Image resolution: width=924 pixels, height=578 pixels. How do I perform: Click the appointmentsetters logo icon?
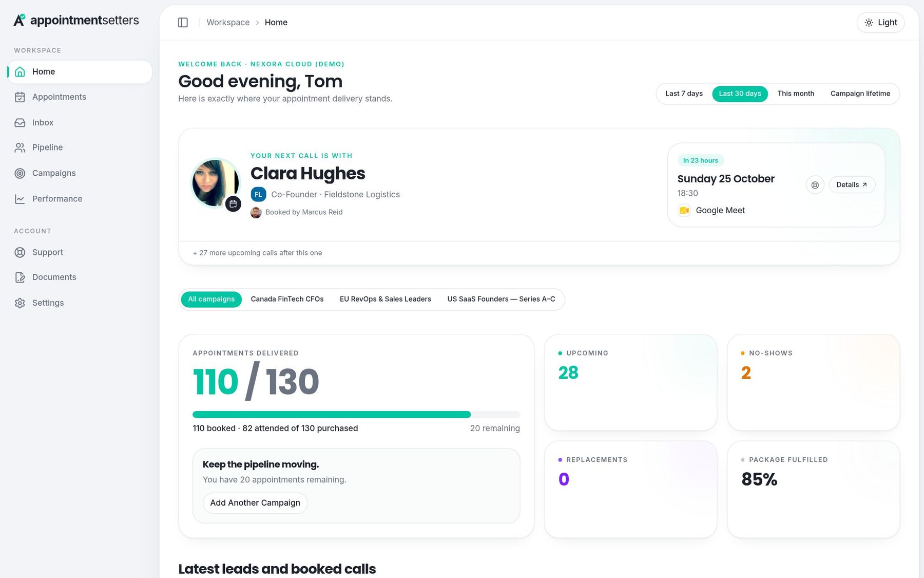[x=19, y=20]
